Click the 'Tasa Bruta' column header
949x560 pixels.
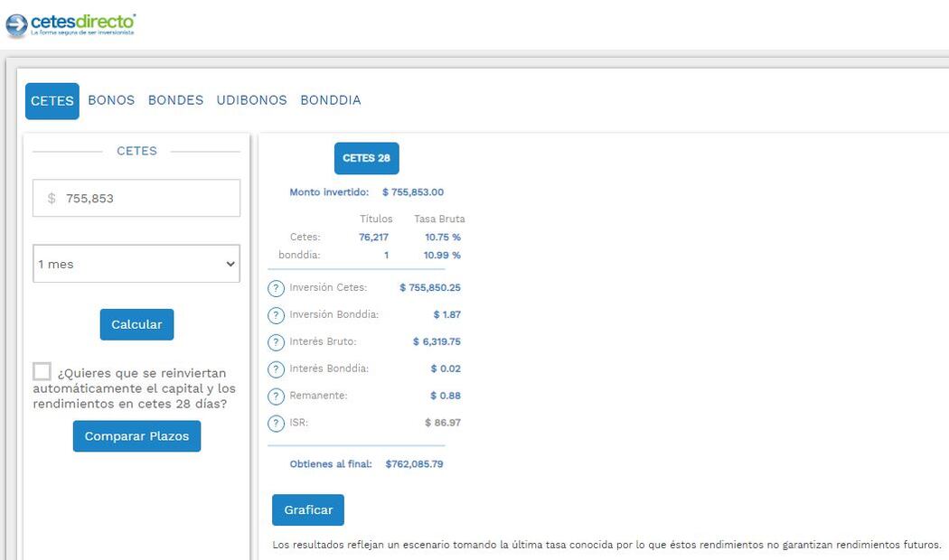click(439, 219)
